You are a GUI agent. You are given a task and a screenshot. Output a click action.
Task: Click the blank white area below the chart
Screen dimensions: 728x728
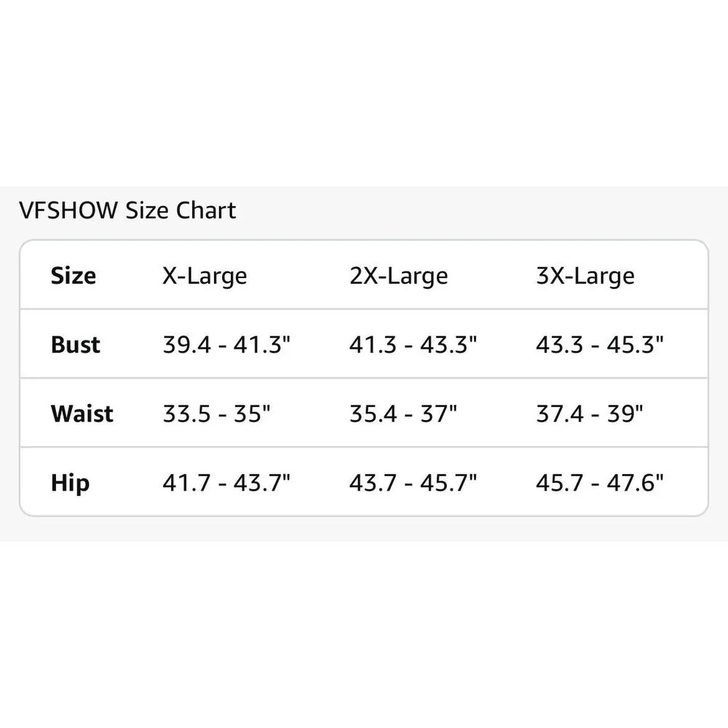click(364, 633)
